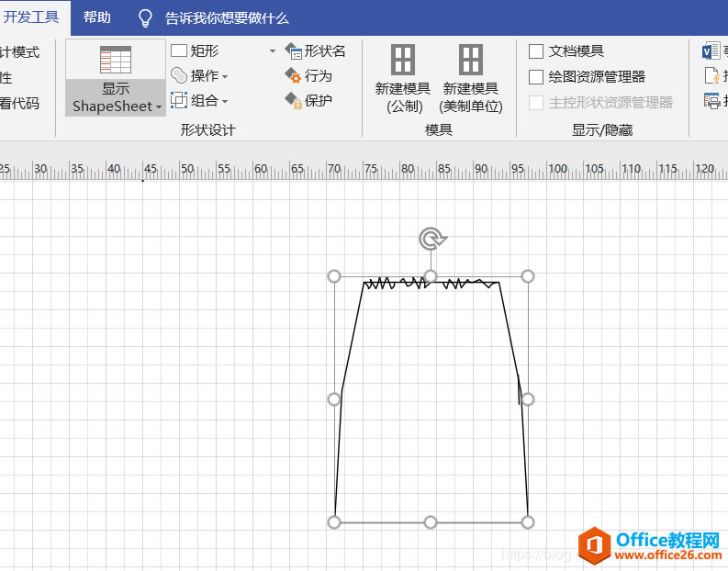Image resolution: width=728 pixels, height=571 pixels.
Task: Open the Protection (保护) settings
Action: pyautogui.click(x=308, y=100)
